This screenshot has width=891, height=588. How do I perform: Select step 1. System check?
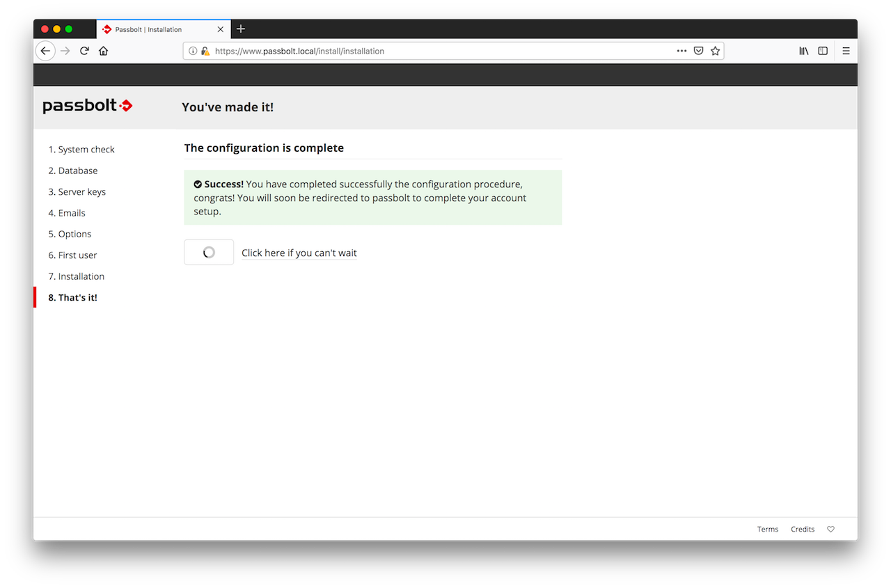pos(81,150)
